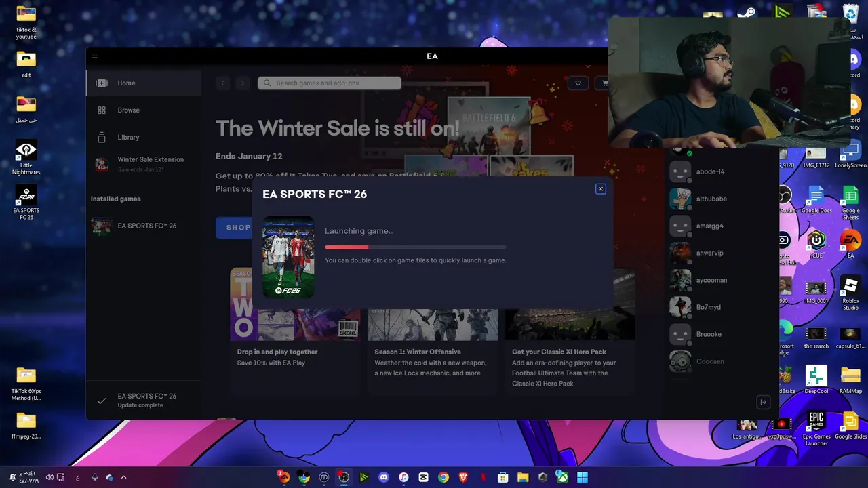Open Drop in and play together card
Viewport: 868px width, 488px height.
(x=296, y=331)
